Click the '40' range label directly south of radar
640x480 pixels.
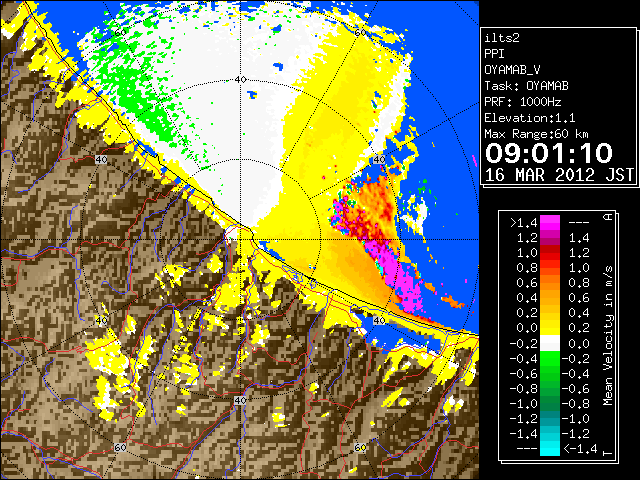pos(240,400)
